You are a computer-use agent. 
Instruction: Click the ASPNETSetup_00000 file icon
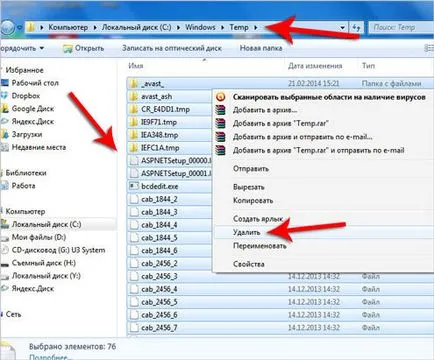pyautogui.click(x=134, y=161)
